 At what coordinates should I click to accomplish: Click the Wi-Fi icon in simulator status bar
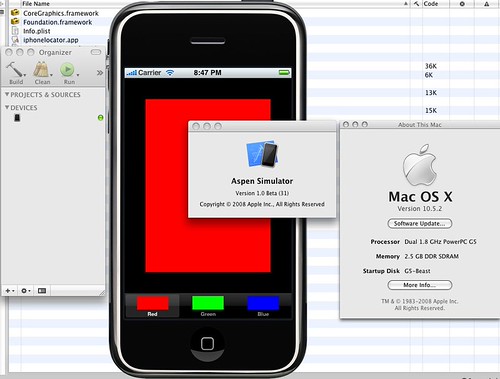click(170, 72)
